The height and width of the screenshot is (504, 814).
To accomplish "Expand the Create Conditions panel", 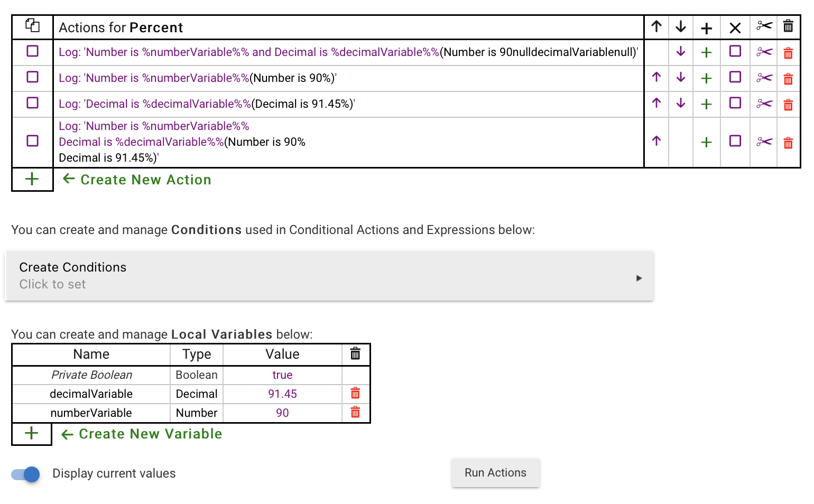I will click(329, 276).
